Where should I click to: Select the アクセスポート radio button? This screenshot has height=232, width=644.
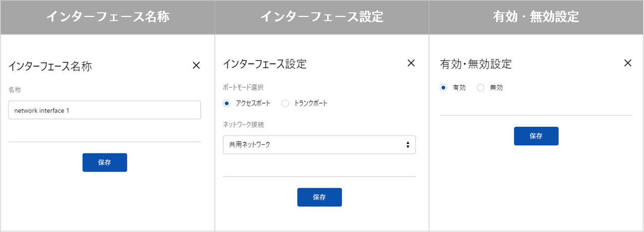[x=227, y=103]
